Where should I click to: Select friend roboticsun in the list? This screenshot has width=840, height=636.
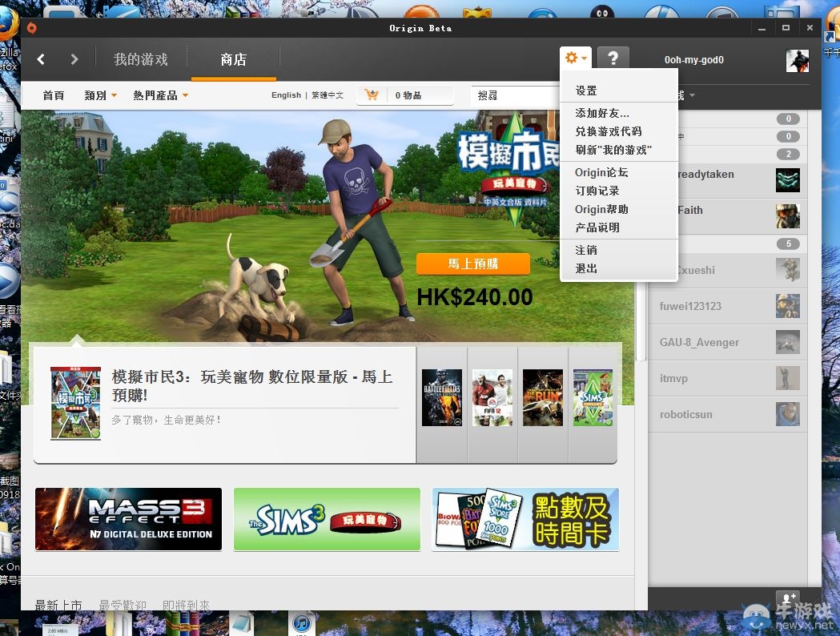pyautogui.click(x=727, y=414)
